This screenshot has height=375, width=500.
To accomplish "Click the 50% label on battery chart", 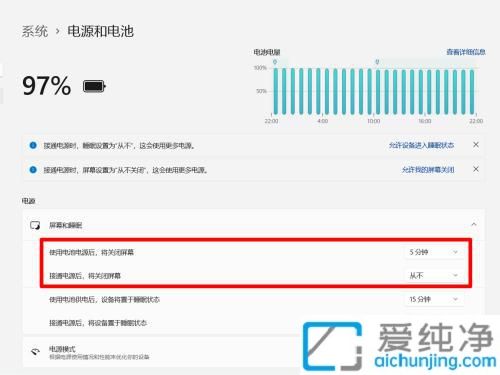I will 261,91.
